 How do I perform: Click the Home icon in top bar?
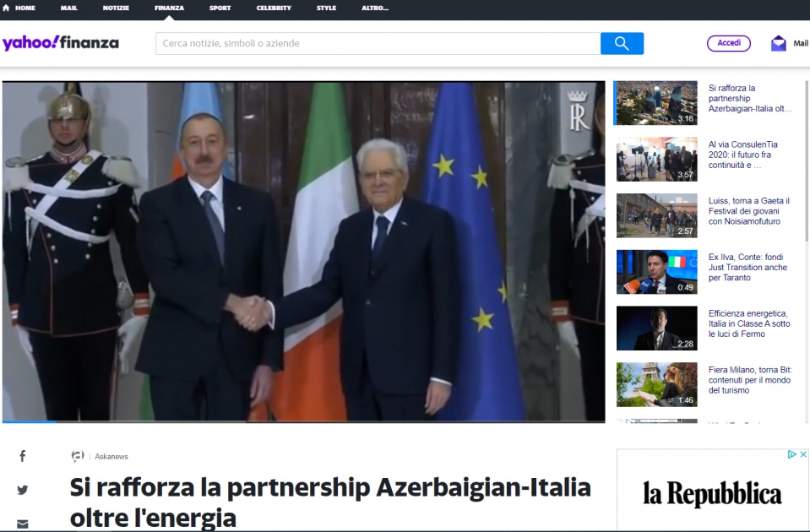[x=6, y=8]
